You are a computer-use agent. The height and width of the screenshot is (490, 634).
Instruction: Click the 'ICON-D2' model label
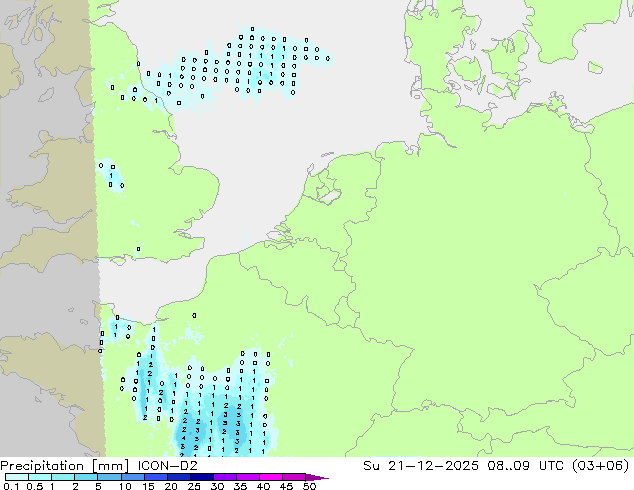point(167,465)
